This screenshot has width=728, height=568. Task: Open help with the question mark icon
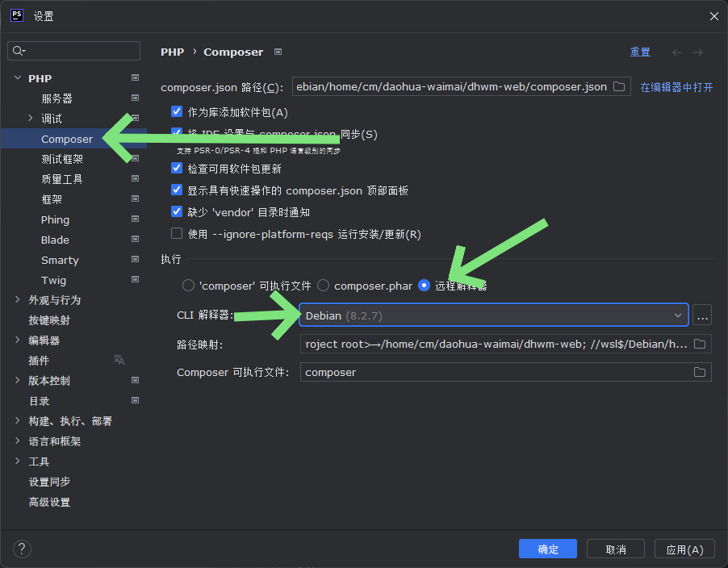(x=22, y=549)
